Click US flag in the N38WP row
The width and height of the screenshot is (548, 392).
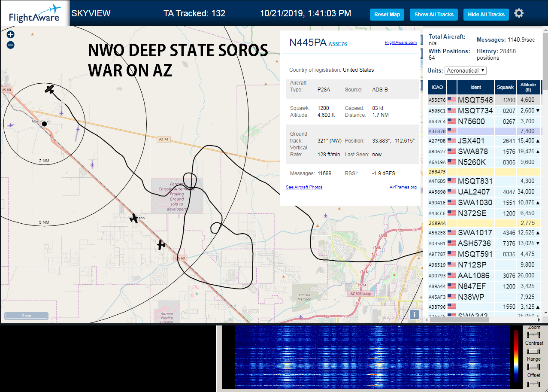(451, 297)
